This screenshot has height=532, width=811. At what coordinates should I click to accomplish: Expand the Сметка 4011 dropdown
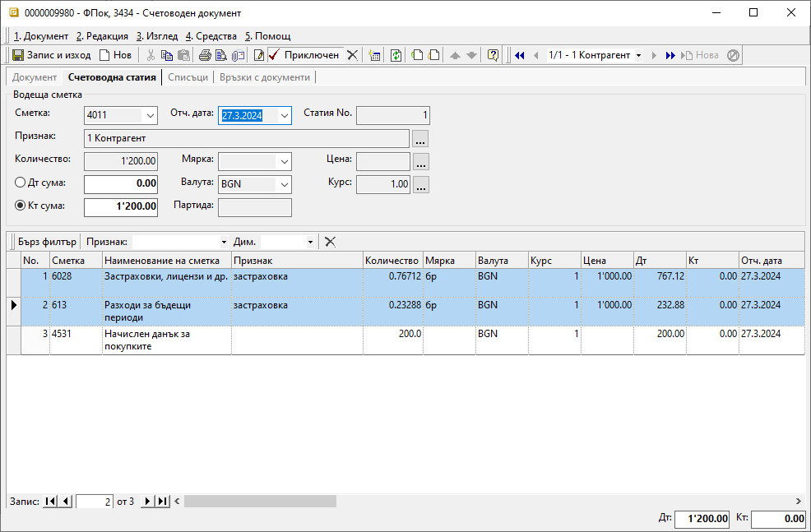point(149,116)
